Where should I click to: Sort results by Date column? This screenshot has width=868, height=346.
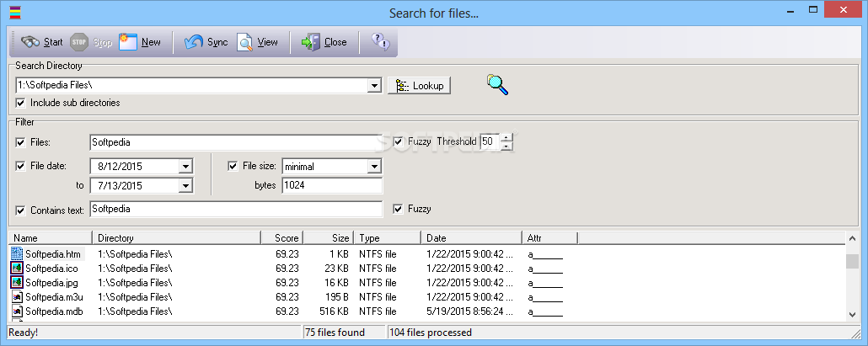tap(471, 238)
